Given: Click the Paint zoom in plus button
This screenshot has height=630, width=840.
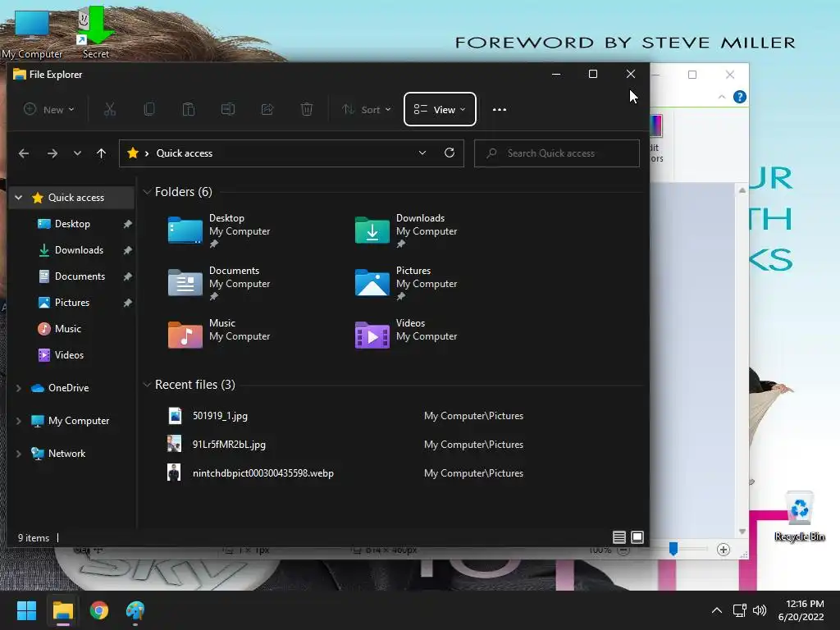Looking at the screenshot, I should 724,550.
